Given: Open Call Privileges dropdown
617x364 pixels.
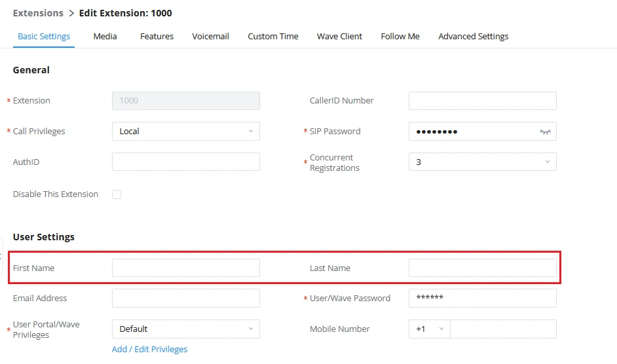Looking at the screenshot, I should point(186,131).
